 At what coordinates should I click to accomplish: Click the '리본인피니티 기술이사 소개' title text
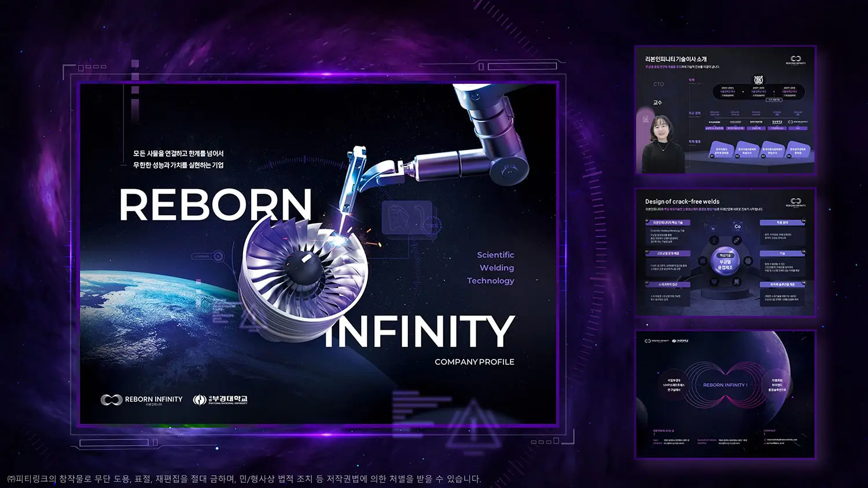[676, 59]
